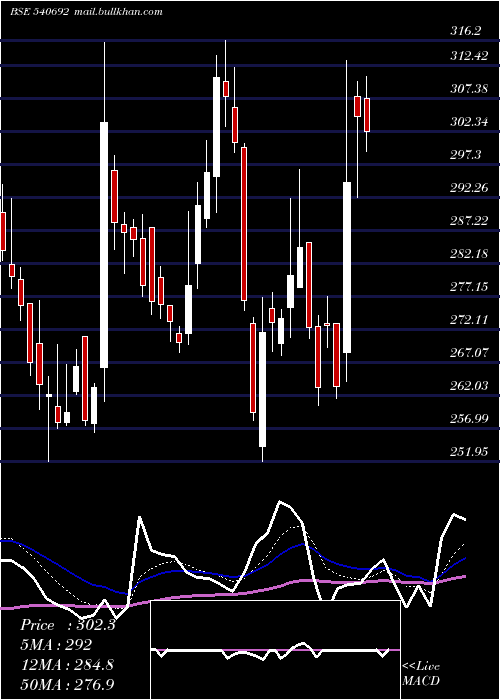The height and width of the screenshot is (700, 500).
Task: Select the 262.03 price axis label
Action: pyautogui.click(x=469, y=386)
